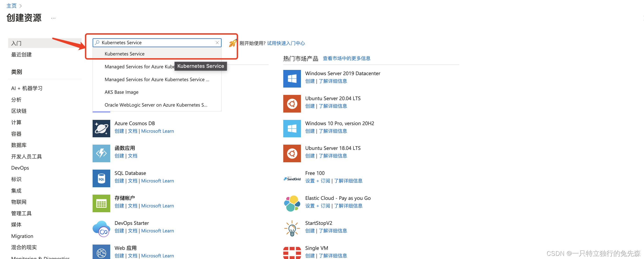Click 创建 under Web 应用
This screenshot has height=259, width=644.
click(119, 256)
